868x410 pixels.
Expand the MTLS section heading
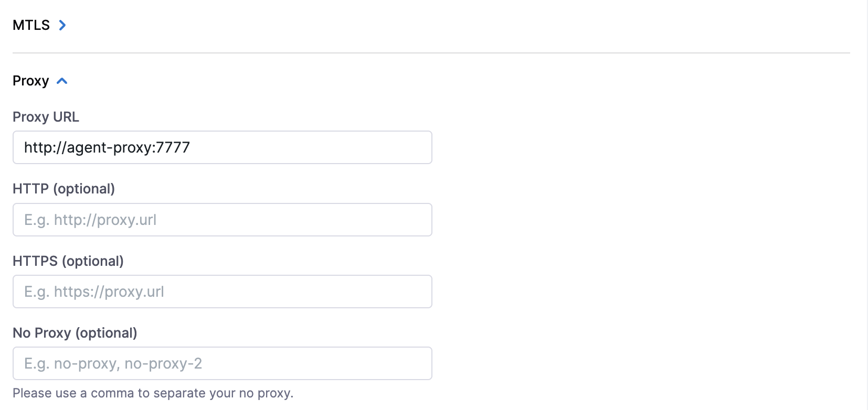pyautogui.click(x=31, y=25)
